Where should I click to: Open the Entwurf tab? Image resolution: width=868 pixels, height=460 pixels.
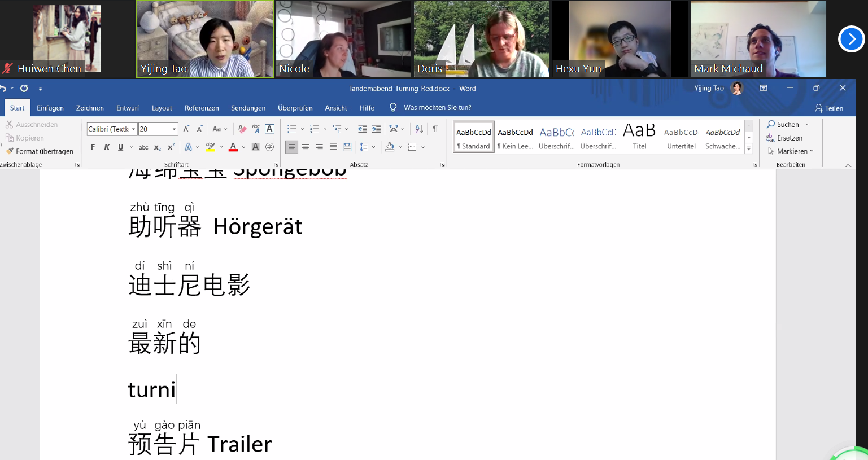pos(128,108)
